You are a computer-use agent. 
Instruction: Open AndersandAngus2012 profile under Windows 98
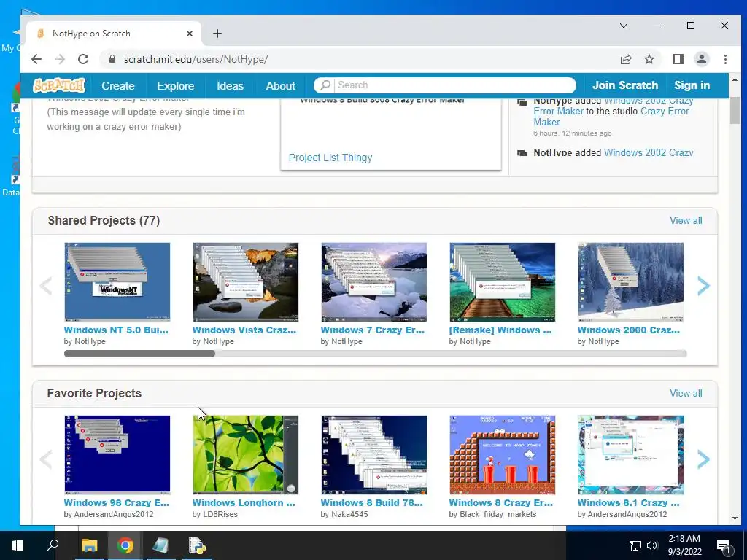tap(114, 514)
